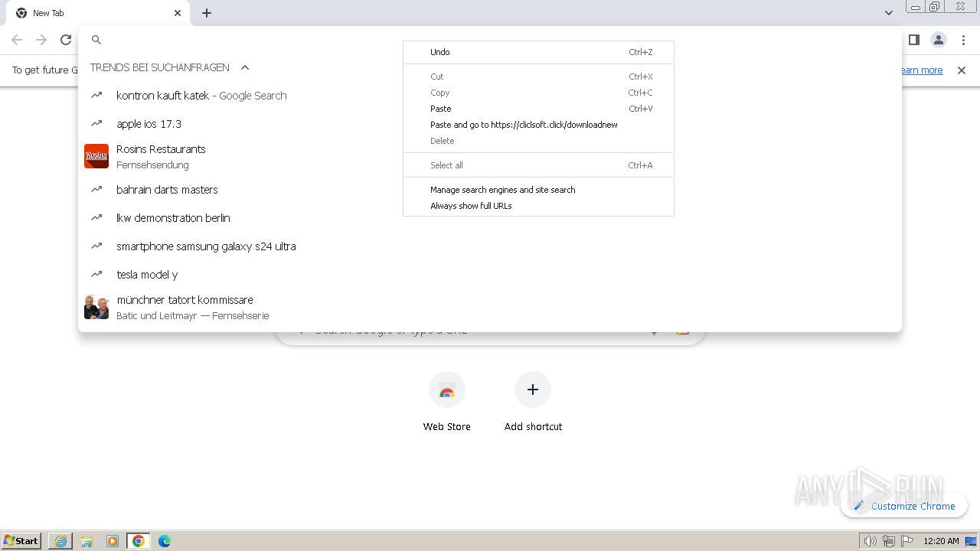Screen dimensions: 980x551
Task: Choose Delete in the context menu
Action: 538,141
